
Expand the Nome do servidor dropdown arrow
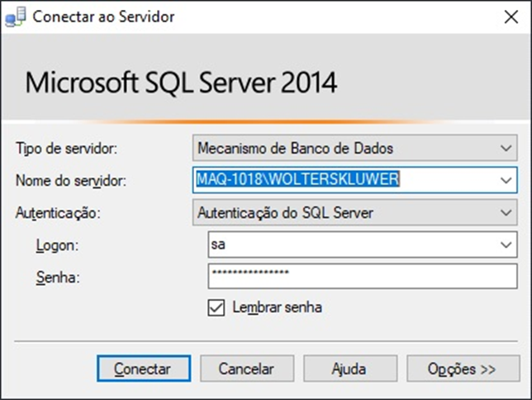pyautogui.click(x=506, y=180)
